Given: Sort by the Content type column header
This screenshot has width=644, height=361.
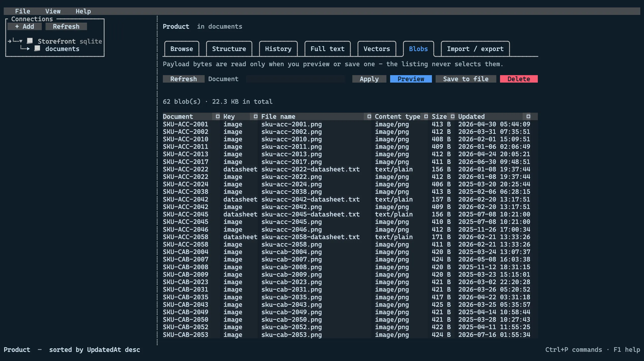Looking at the screenshot, I should coord(398,116).
